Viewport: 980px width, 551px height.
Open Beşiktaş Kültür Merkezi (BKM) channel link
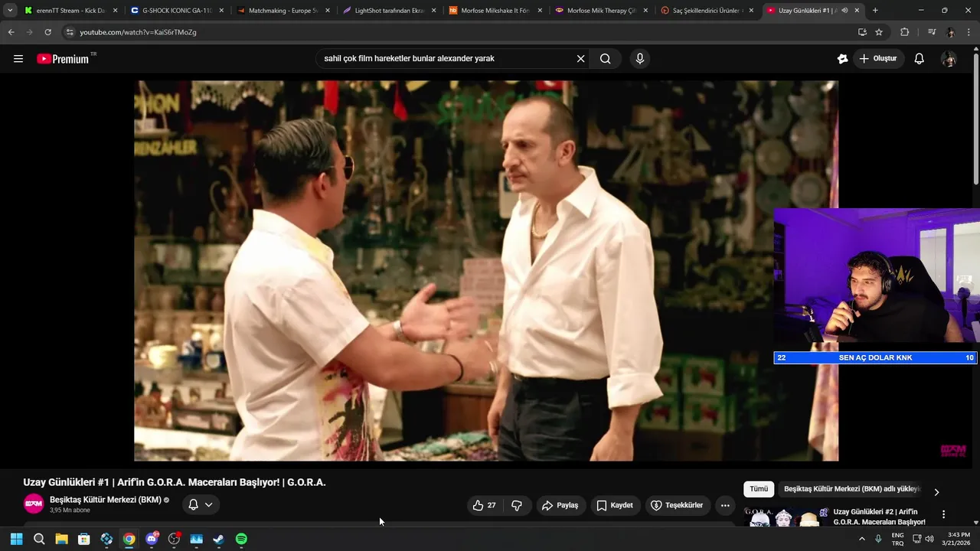pyautogui.click(x=106, y=500)
